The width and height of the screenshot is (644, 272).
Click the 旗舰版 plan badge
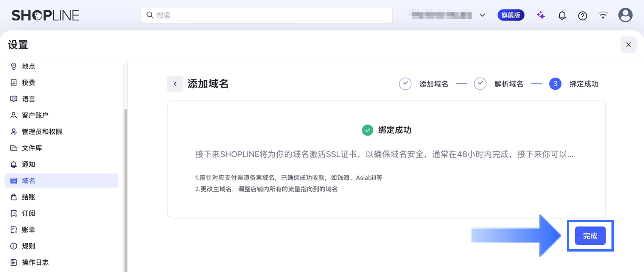pos(511,15)
